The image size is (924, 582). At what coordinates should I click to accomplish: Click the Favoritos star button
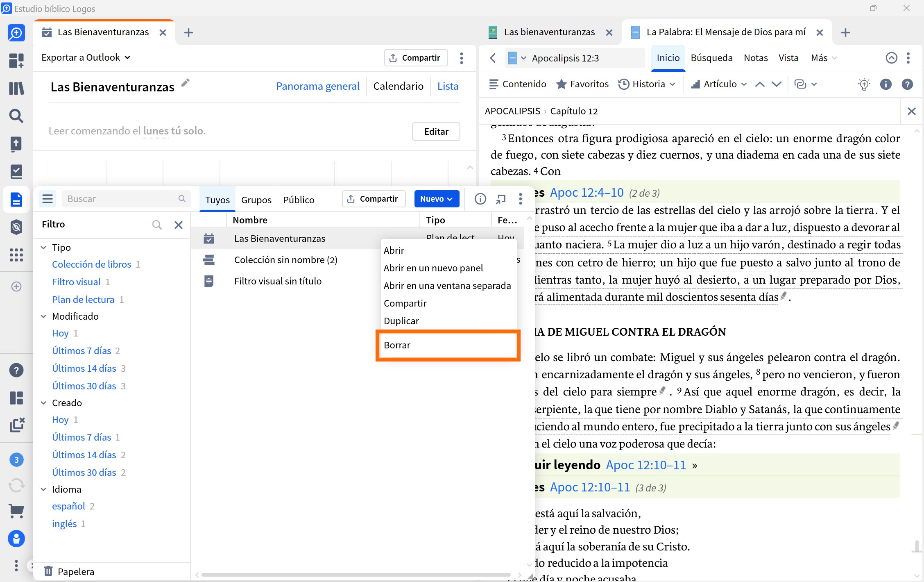coord(582,84)
